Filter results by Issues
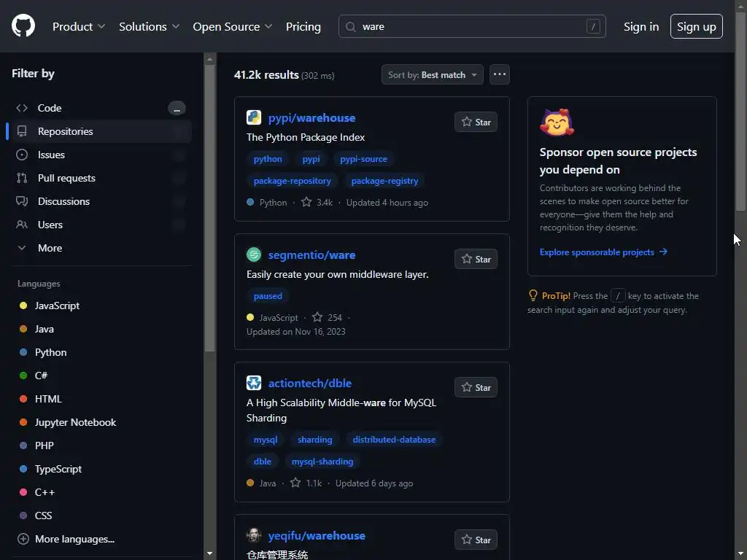 coord(99,155)
